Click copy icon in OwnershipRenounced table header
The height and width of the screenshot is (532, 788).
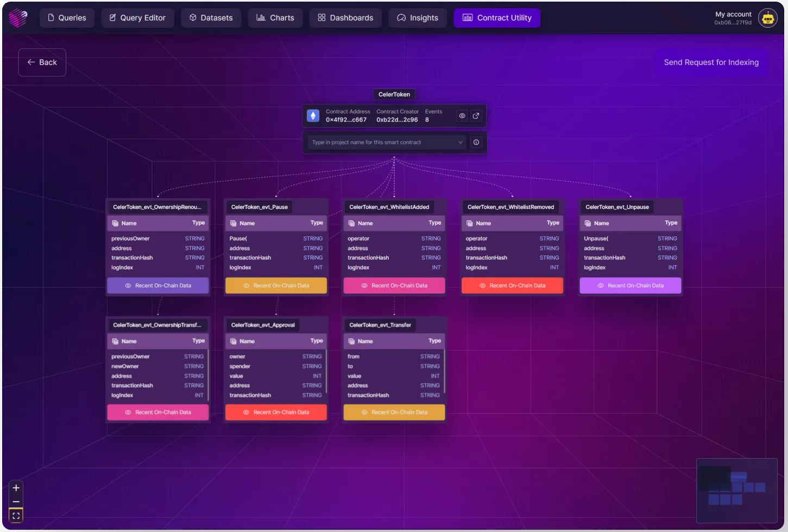coord(115,224)
